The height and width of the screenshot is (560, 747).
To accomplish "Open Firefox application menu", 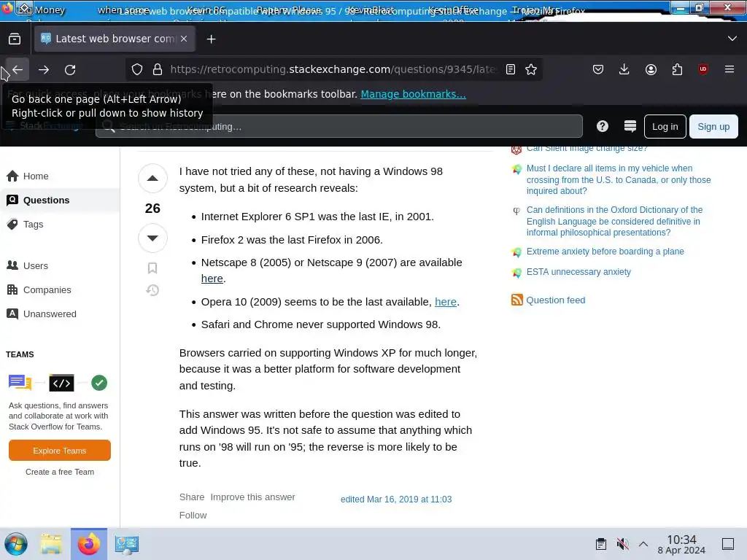I will pos(729,69).
